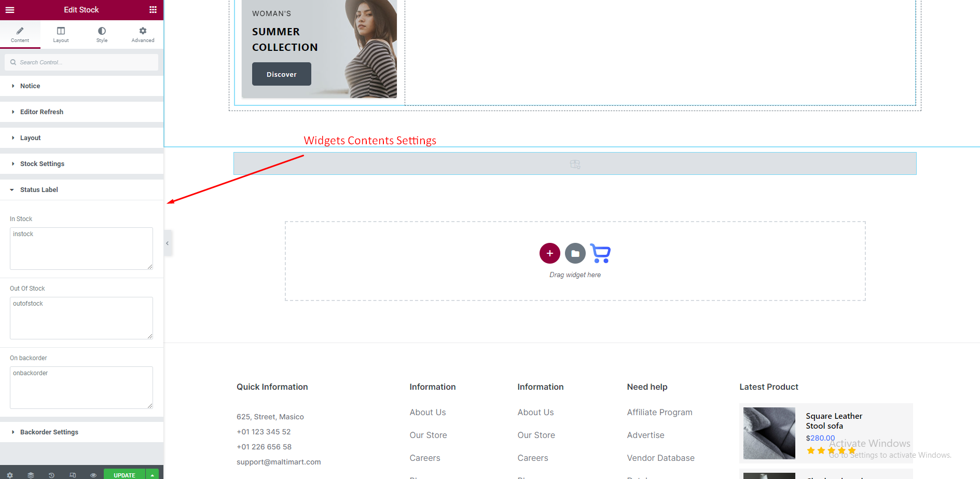Click the add new section plus button
Image resolution: width=980 pixels, height=479 pixels.
549,253
